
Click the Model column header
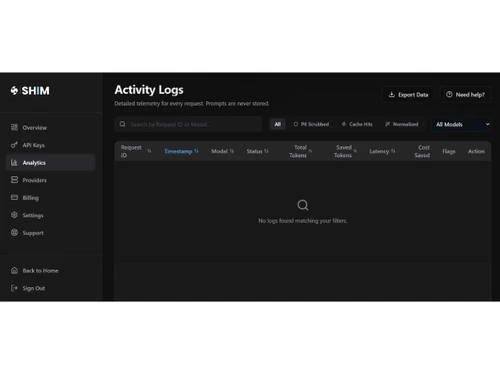[x=222, y=151]
